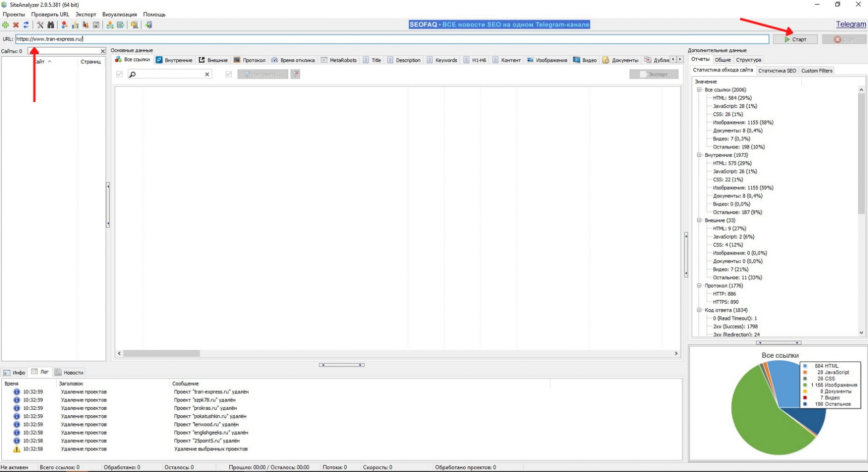Add a new project with the green plus icon
The width and height of the screenshot is (868, 472).
(6, 25)
